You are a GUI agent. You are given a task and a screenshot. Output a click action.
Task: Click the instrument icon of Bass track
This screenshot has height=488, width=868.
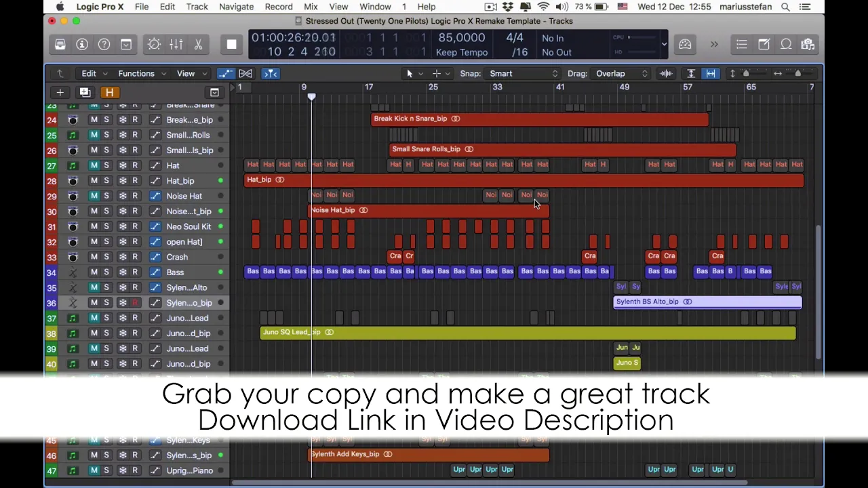pyautogui.click(x=73, y=272)
